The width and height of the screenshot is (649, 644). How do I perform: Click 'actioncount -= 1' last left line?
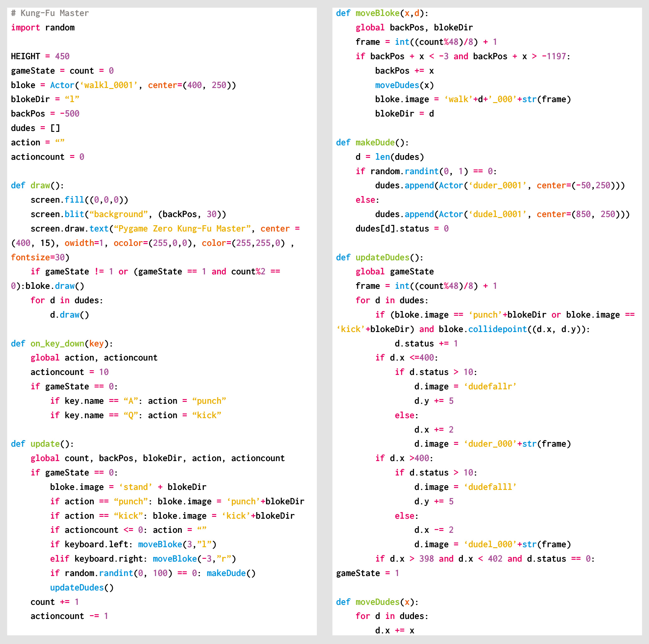pos(69,616)
